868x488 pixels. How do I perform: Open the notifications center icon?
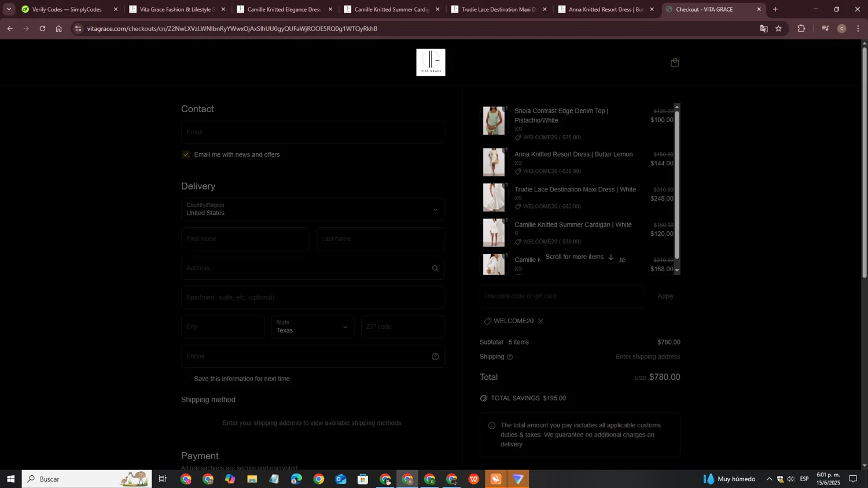tap(853, 479)
